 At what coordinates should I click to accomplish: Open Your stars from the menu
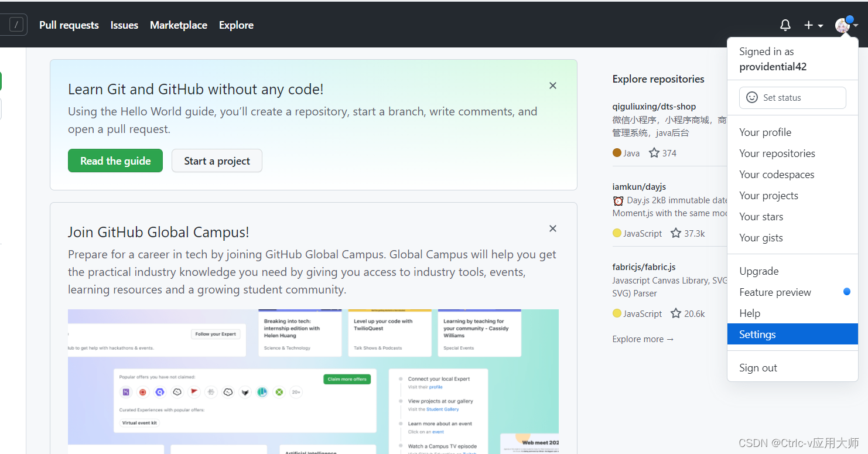[792, 217]
